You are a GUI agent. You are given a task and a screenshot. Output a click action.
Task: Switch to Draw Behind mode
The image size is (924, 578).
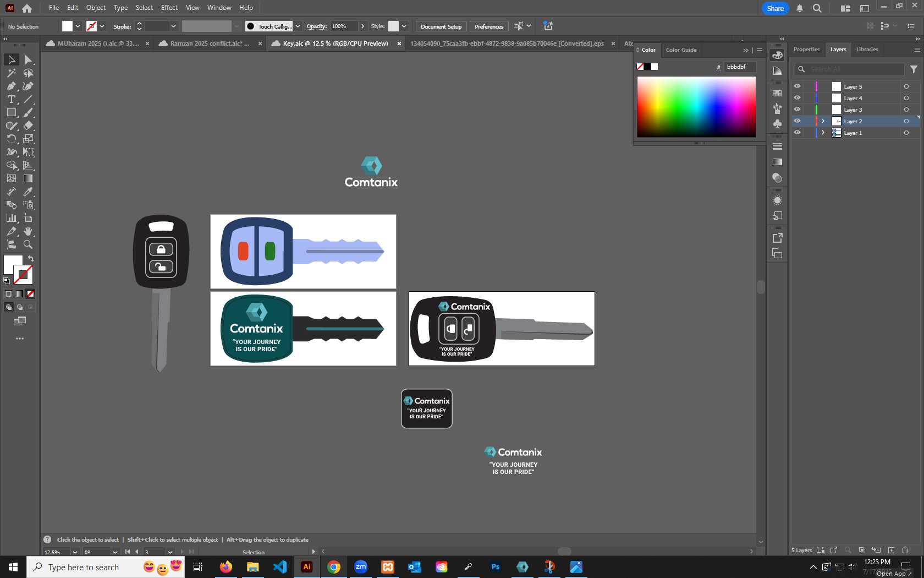[20, 307]
